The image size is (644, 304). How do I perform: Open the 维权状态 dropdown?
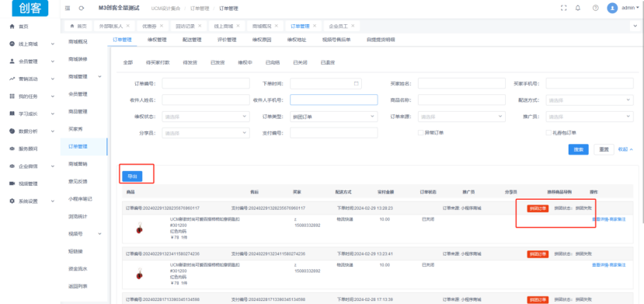click(x=206, y=117)
